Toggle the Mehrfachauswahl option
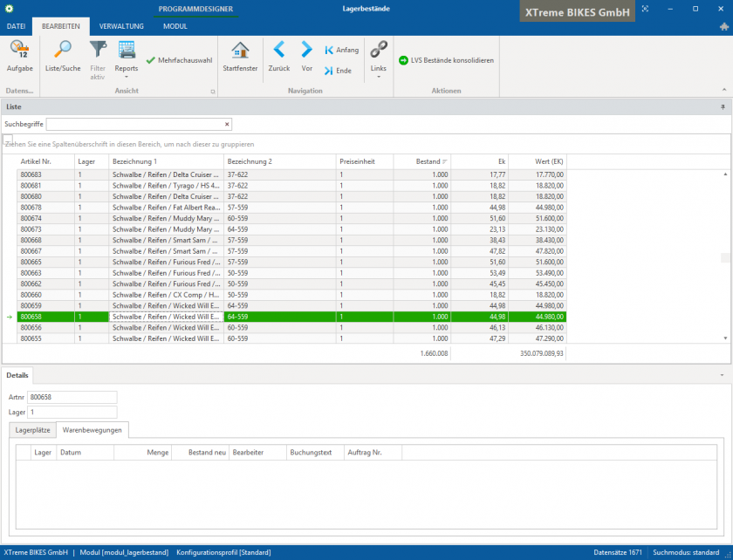The width and height of the screenshot is (733, 560). pyautogui.click(x=180, y=60)
